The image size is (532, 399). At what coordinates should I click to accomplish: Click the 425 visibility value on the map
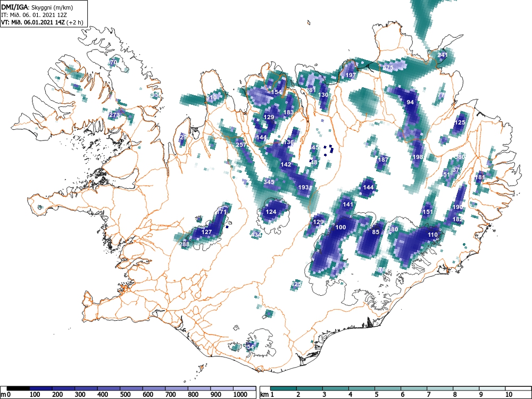pyautogui.click(x=296, y=284)
